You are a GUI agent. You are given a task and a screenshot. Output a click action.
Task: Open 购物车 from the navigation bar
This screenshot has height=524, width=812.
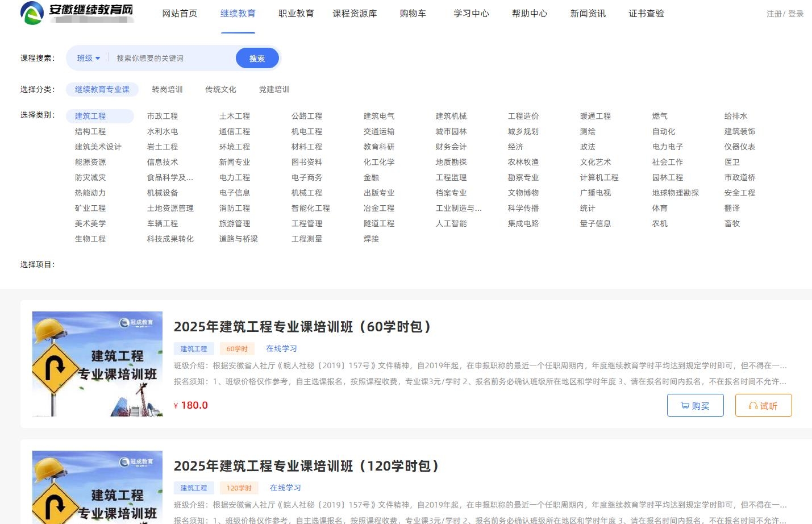click(x=413, y=13)
